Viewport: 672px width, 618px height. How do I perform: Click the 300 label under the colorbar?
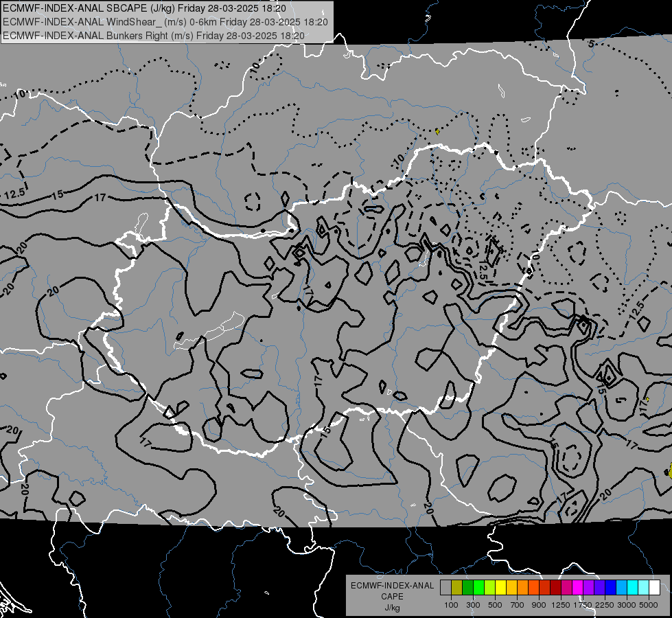point(473,605)
